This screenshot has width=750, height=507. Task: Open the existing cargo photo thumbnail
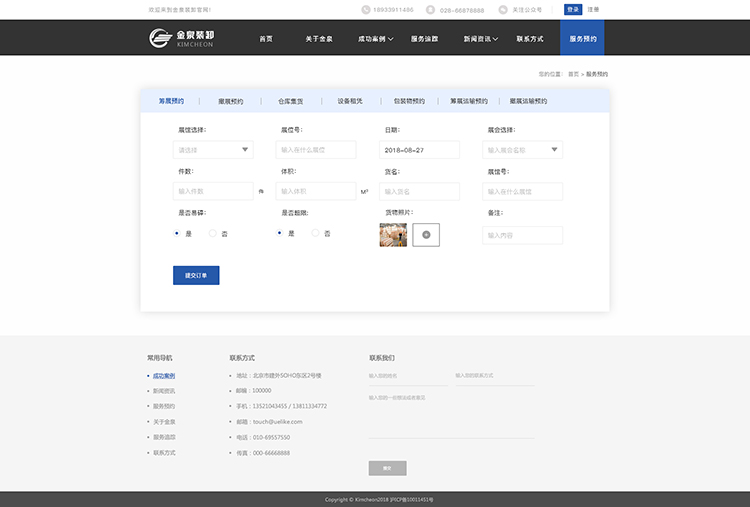tap(393, 235)
